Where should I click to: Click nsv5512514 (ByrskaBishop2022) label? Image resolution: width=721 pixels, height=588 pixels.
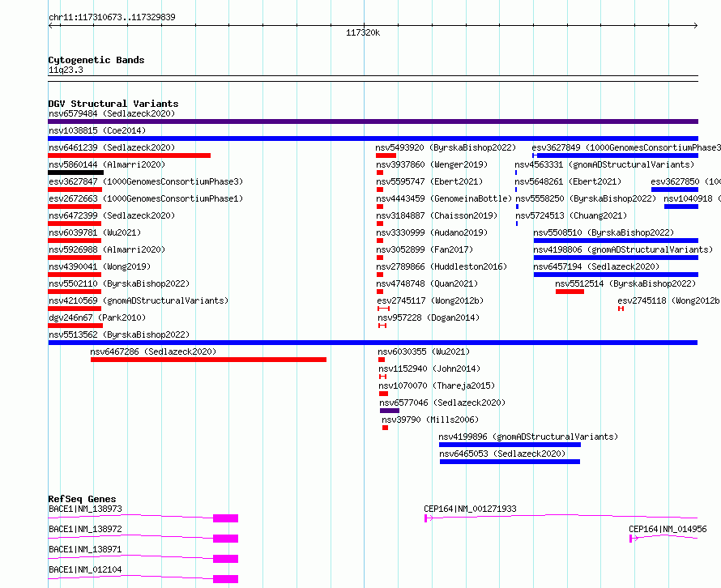pyautogui.click(x=625, y=283)
